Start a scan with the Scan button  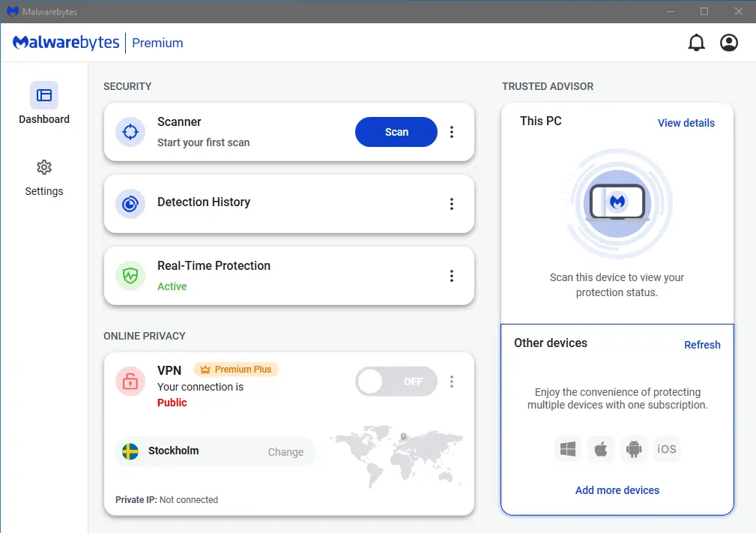click(396, 132)
